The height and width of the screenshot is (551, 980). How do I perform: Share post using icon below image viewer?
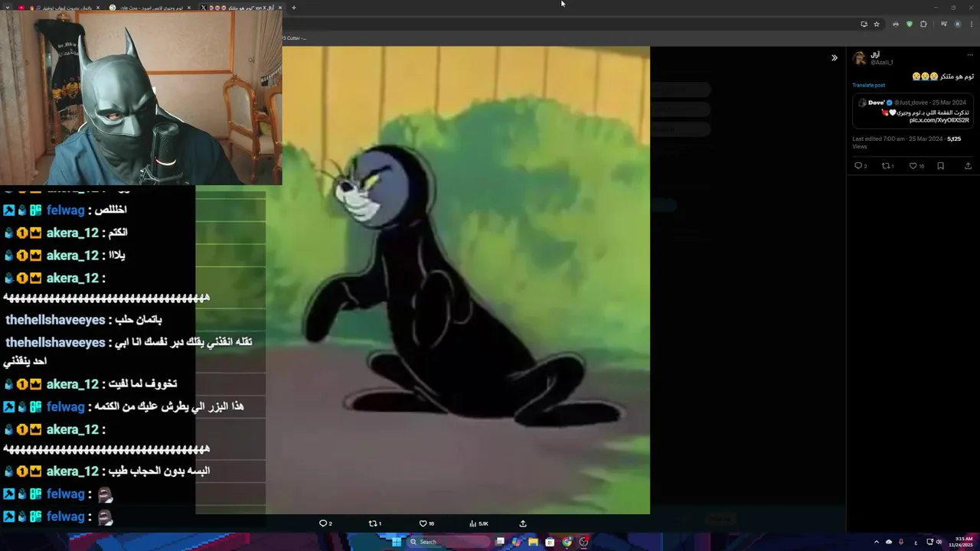point(523,523)
